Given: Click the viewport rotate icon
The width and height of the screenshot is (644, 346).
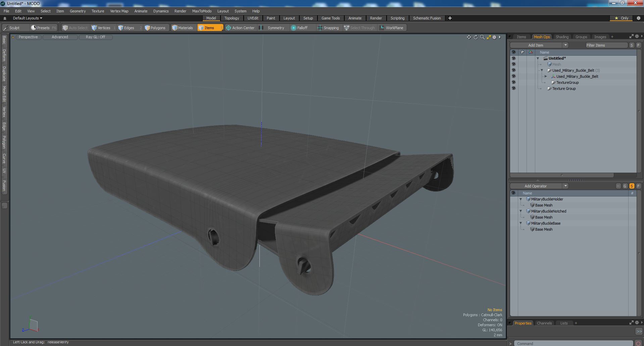Looking at the screenshot, I should [476, 37].
